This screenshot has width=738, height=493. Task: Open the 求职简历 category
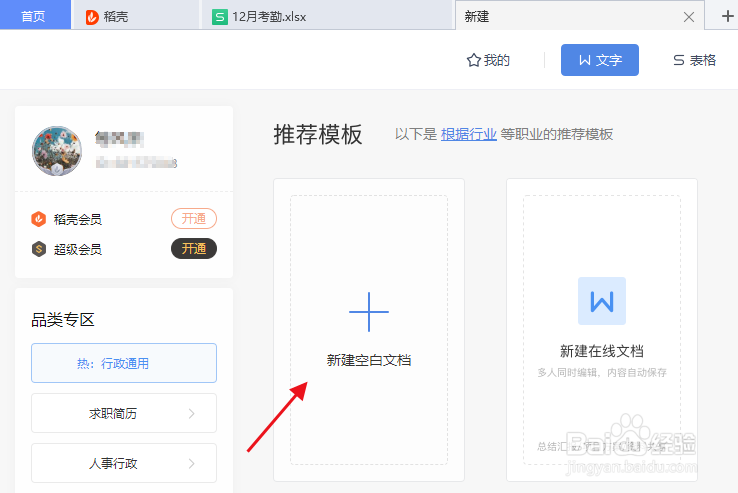124,413
